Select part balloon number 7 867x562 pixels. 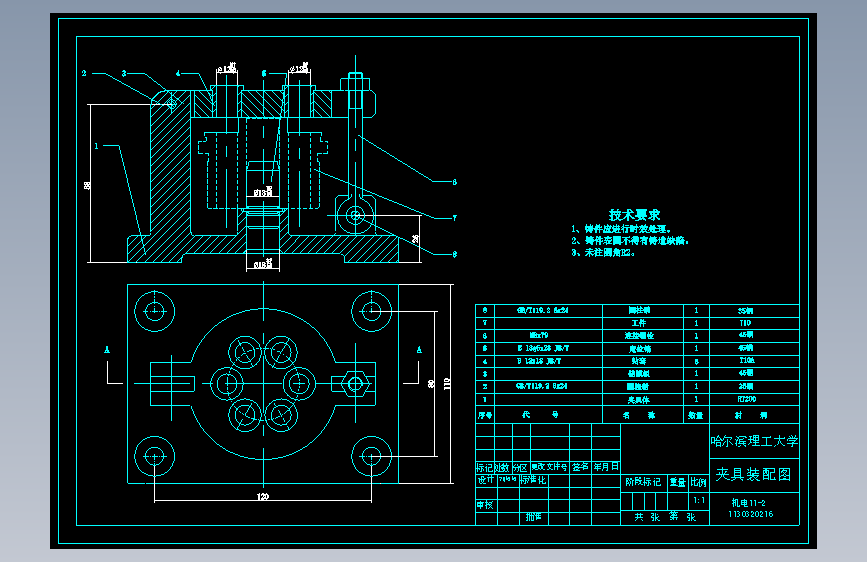(x=455, y=218)
